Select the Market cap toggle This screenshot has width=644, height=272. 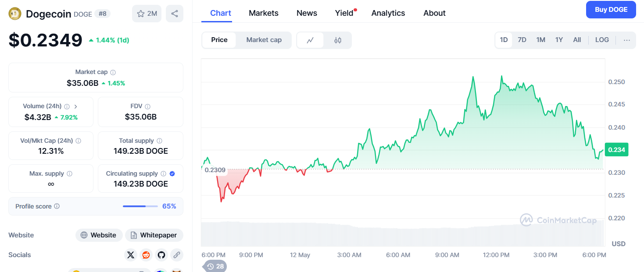tap(264, 40)
